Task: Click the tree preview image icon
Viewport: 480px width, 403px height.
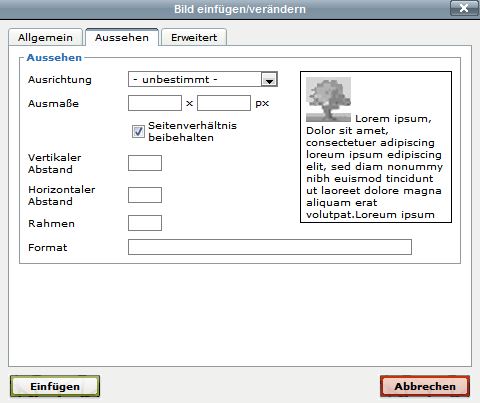Action: pos(328,100)
